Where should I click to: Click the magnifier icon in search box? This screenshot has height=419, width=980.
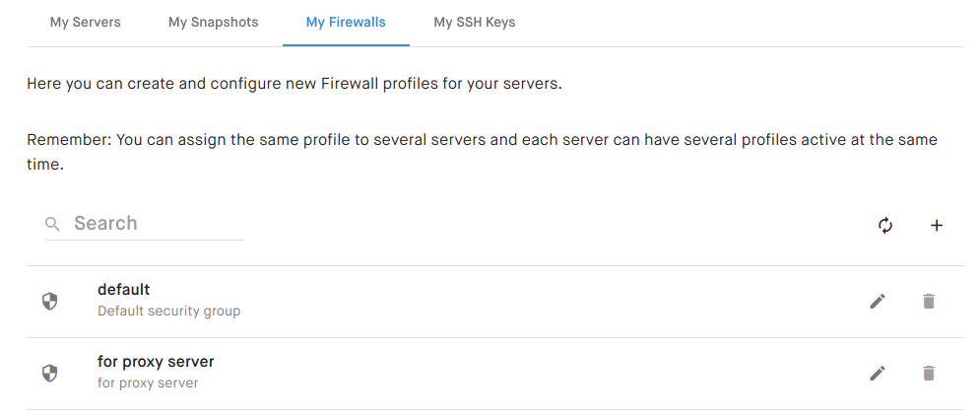(52, 224)
